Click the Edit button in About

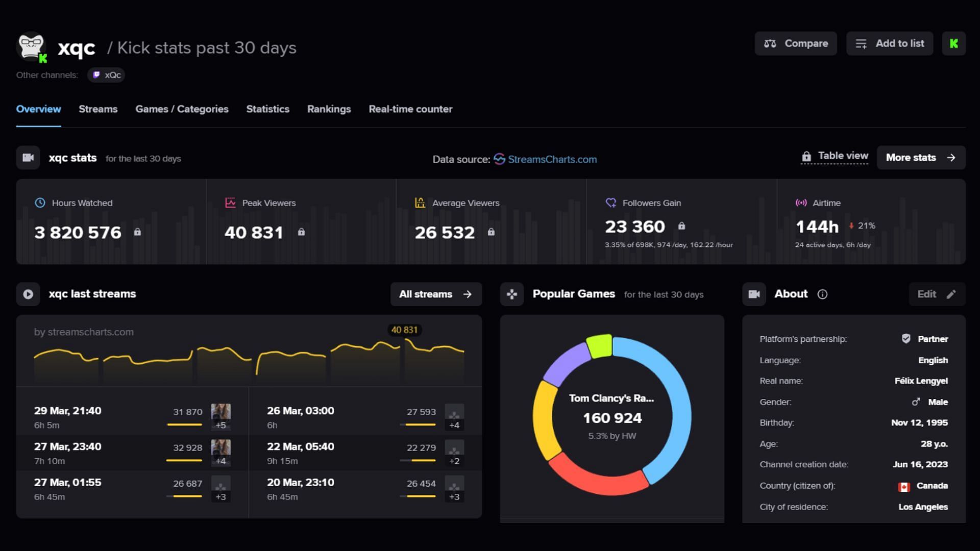(937, 294)
